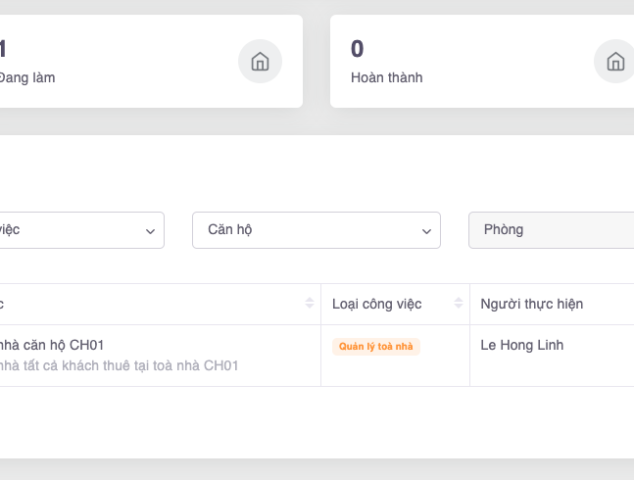Click the task description mentioning khách thuê
Screen dimensions: 634x480
coord(118,366)
